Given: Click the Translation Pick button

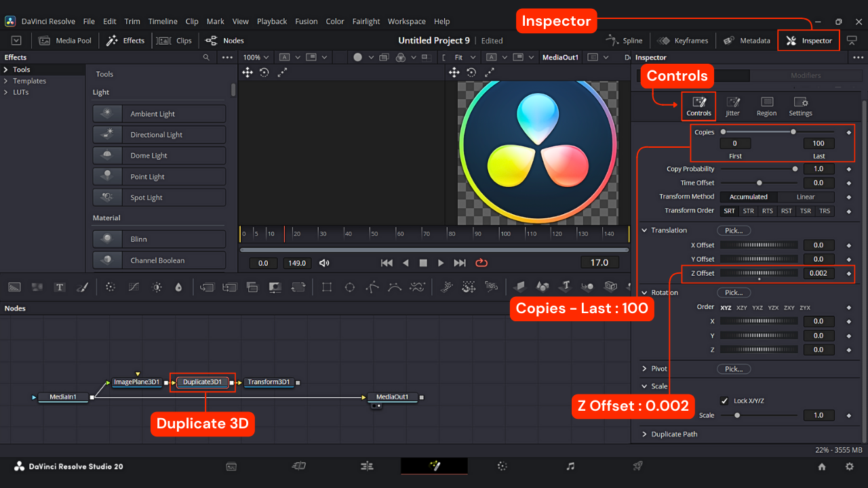Looking at the screenshot, I should pyautogui.click(x=733, y=230).
